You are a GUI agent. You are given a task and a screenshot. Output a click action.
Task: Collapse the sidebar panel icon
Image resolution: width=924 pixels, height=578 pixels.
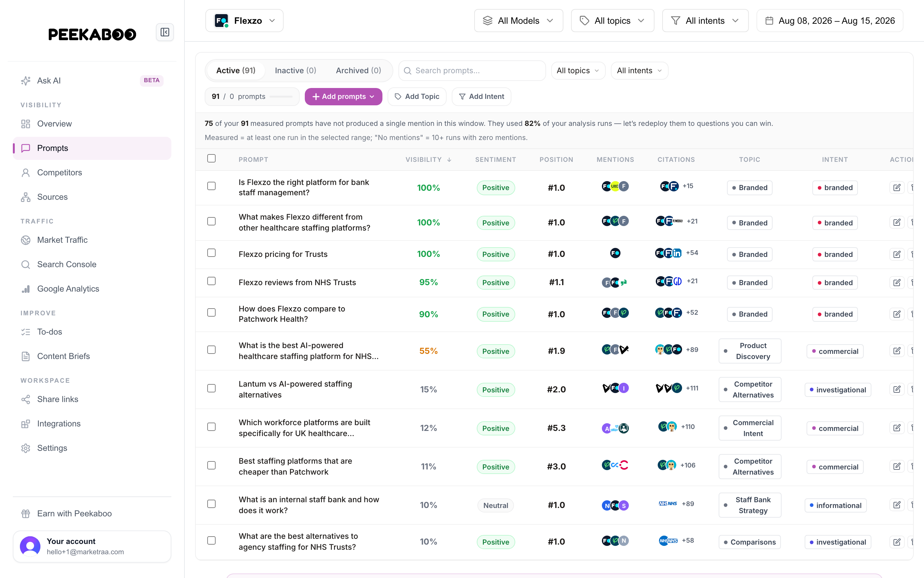(x=165, y=32)
